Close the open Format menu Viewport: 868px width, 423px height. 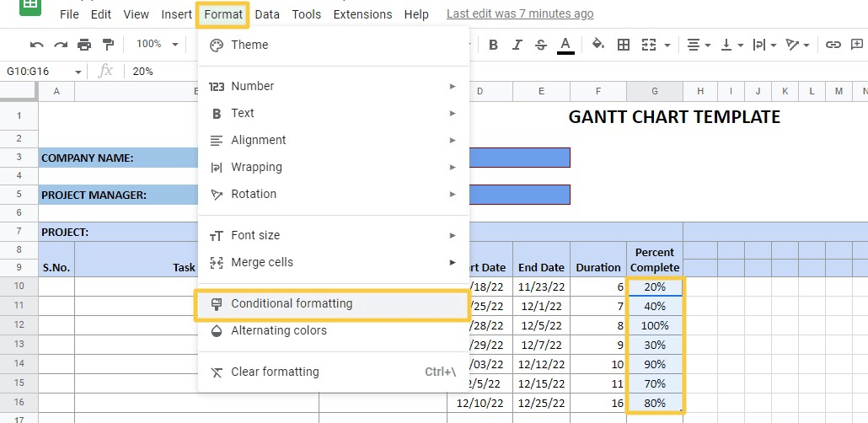[x=223, y=14]
